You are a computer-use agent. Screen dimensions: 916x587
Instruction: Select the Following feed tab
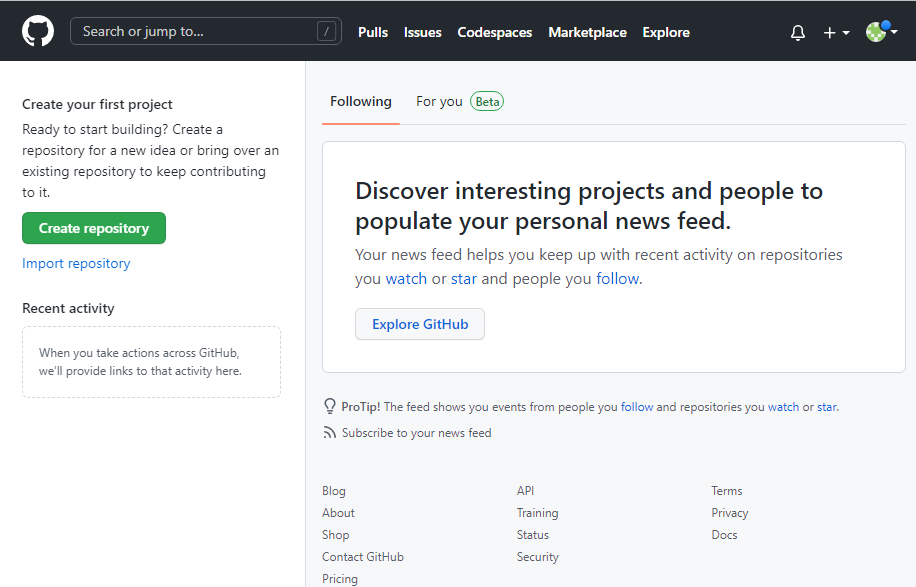tap(361, 101)
